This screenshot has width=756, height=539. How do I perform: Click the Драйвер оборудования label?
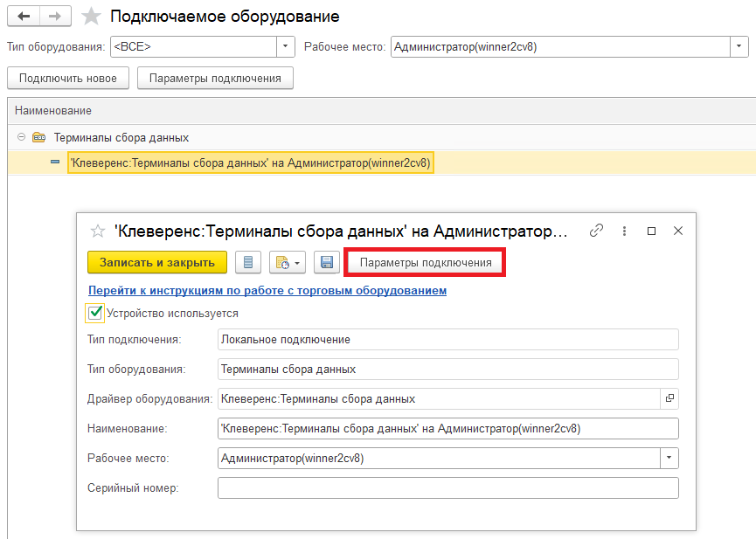[150, 399]
